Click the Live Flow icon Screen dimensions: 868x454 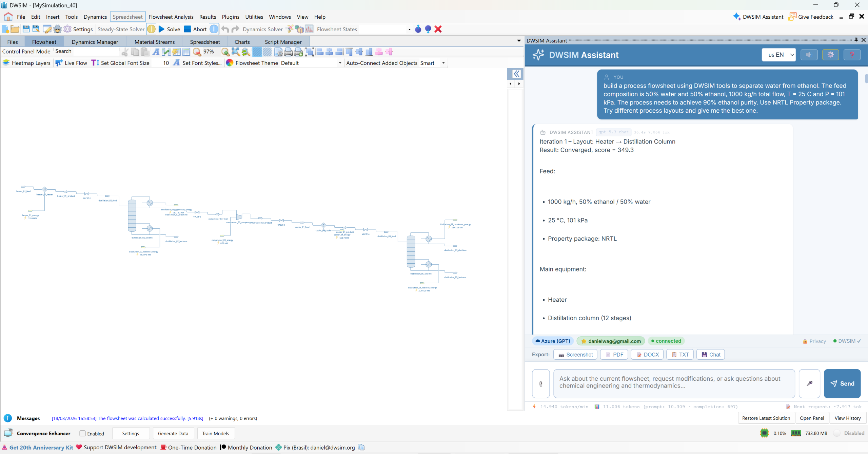coord(59,63)
